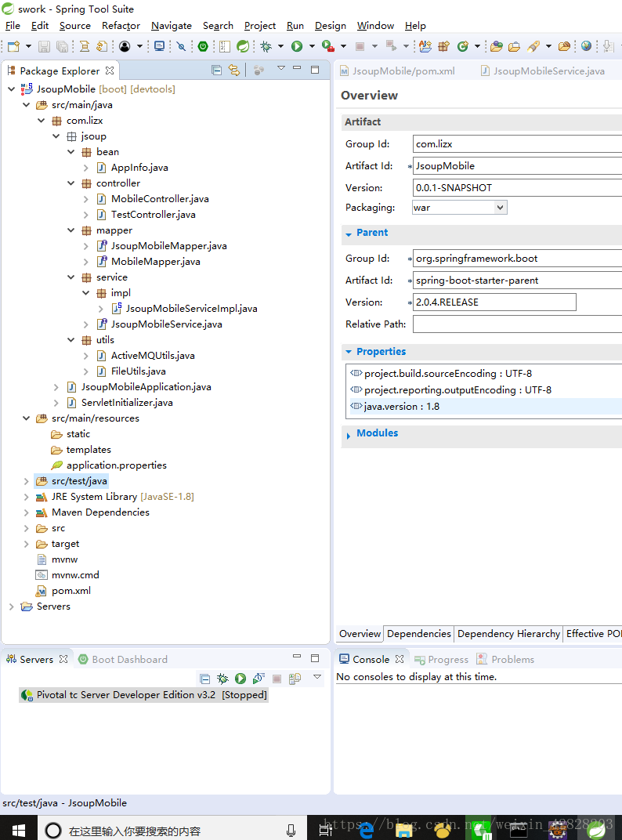
Task: Toggle Link with Editor in Package Explorer
Action: pos(234,71)
